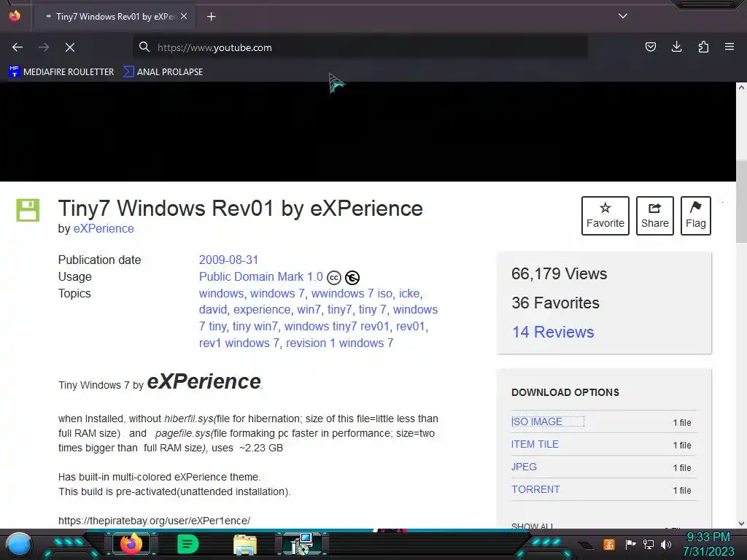This screenshot has height=560, width=747.
Task: Open the Public Domain Mark 1.0 link
Action: coord(260,276)
